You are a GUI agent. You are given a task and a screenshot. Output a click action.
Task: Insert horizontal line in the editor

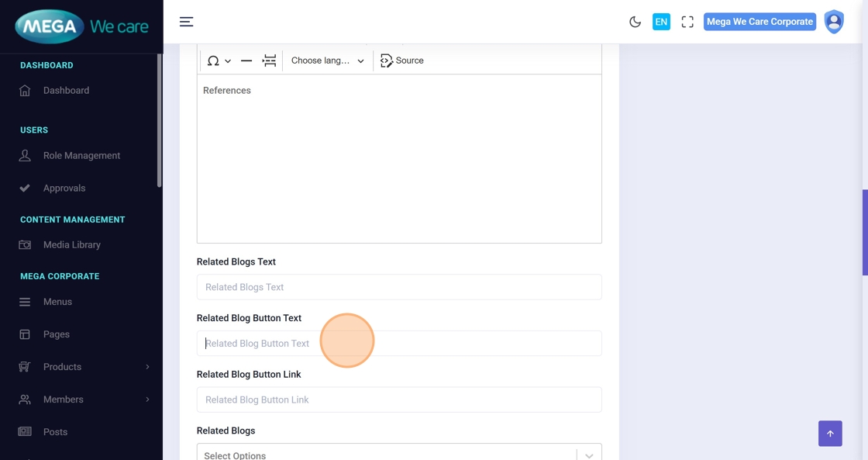click(x=246, y=61)
